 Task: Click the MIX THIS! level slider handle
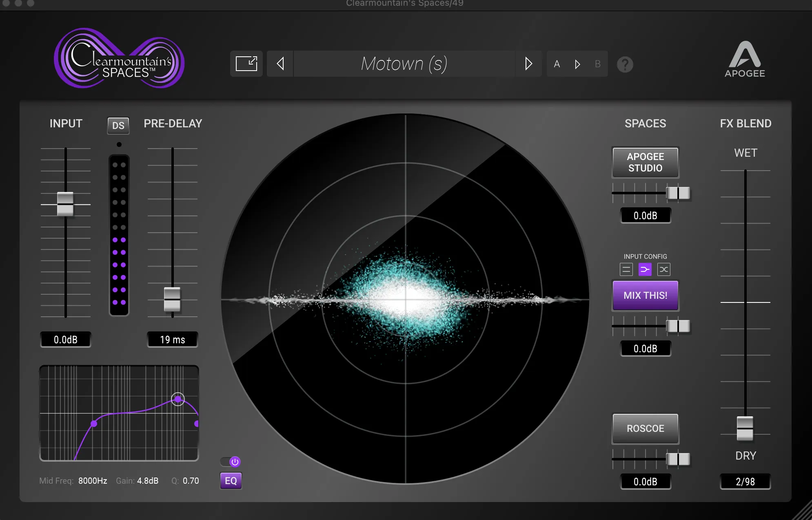pos(678,326)
